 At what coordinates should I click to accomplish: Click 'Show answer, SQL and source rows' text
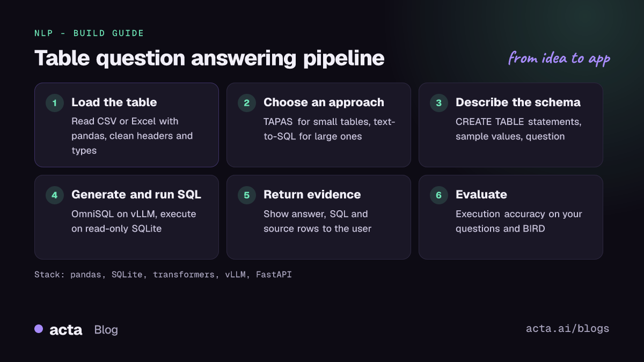coord(317,221)
